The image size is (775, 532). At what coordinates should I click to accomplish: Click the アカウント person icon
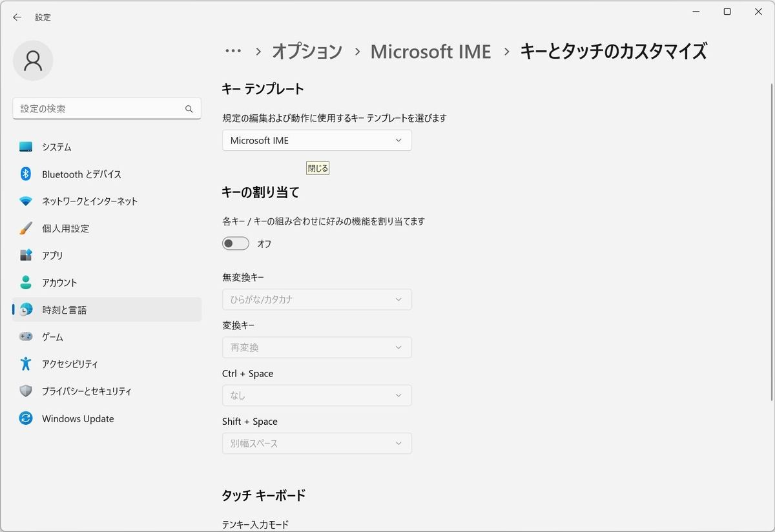[26, 283]
